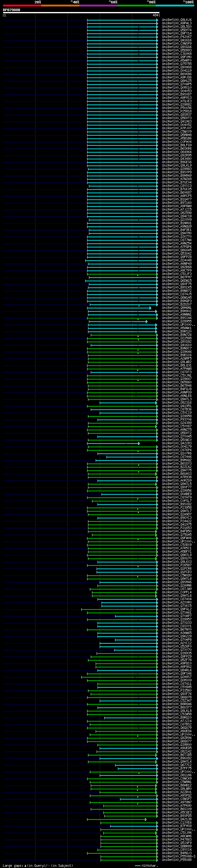This screenshot has height=868, width=197.
Task: Select hit label UniRef100_A7QJE3
Action: point(177,101)
